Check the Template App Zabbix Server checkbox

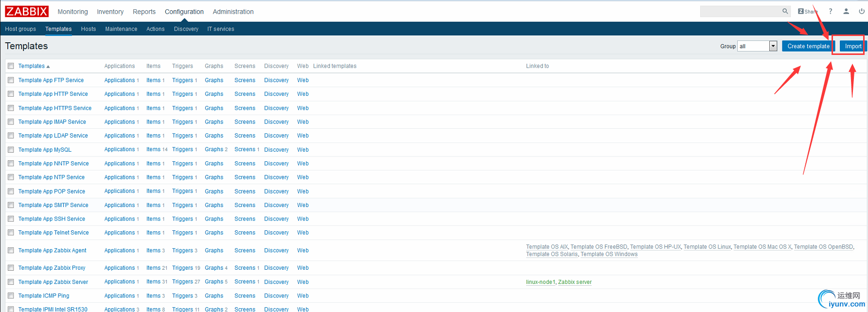pyautogui.click(x=11, y=282)
